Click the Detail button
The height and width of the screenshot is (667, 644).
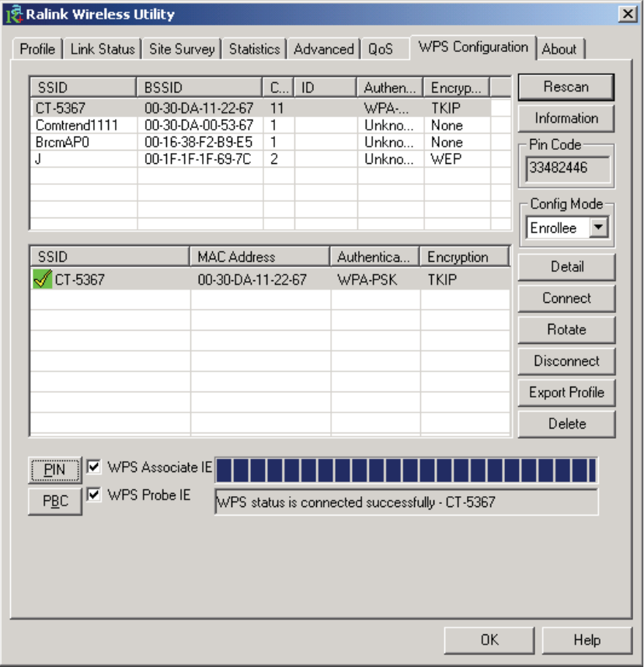coord(566,266)
